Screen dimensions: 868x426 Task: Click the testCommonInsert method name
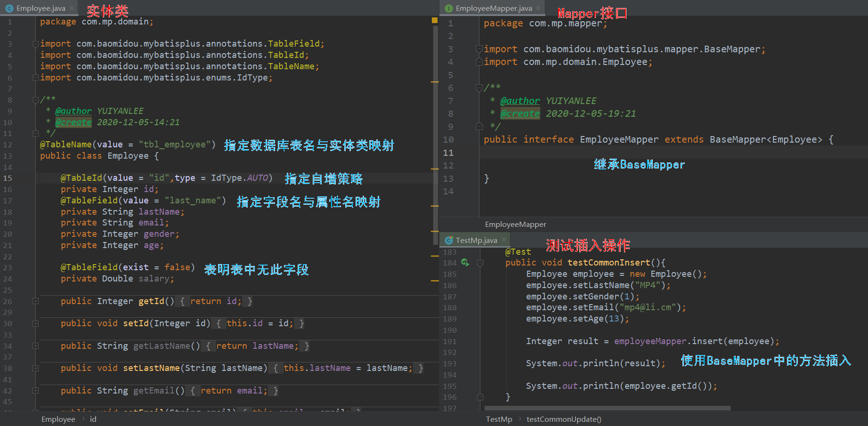(x=608, y=263)
